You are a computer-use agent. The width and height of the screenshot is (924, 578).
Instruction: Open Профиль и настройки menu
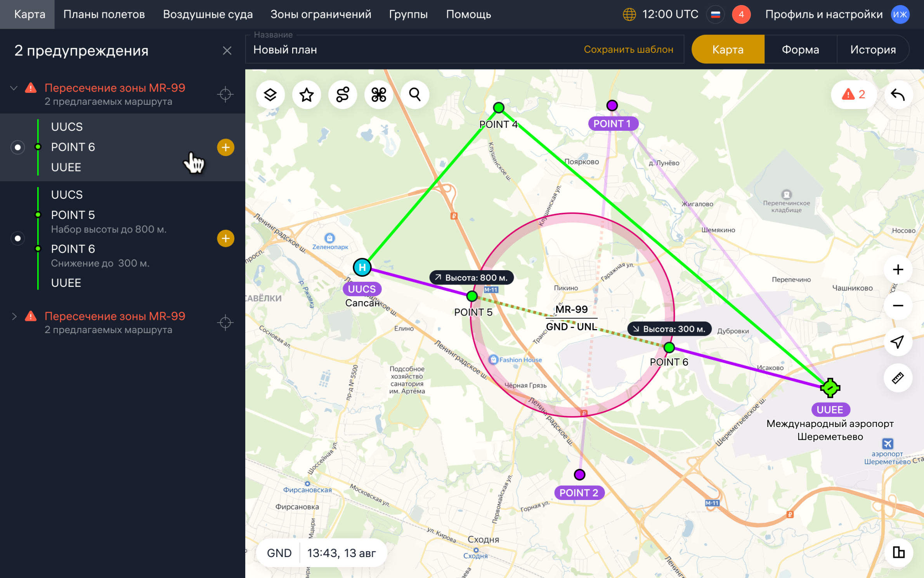(x=823, y=15)
